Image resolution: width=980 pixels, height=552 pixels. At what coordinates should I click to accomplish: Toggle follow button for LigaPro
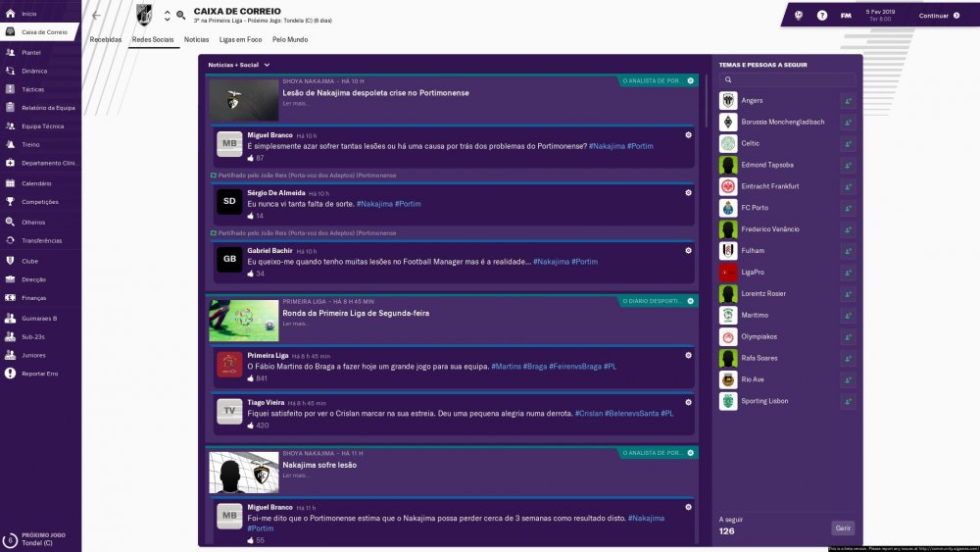tap(848, 273)
